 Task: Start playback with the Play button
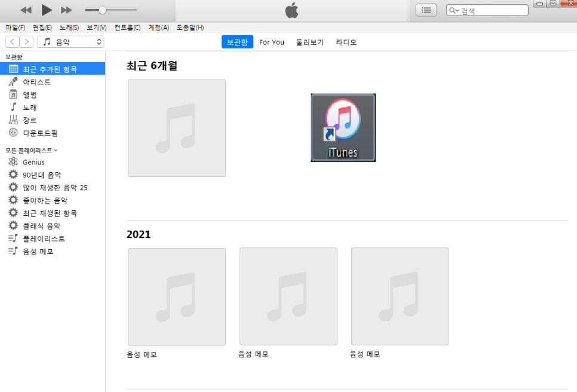pos(47,10)
